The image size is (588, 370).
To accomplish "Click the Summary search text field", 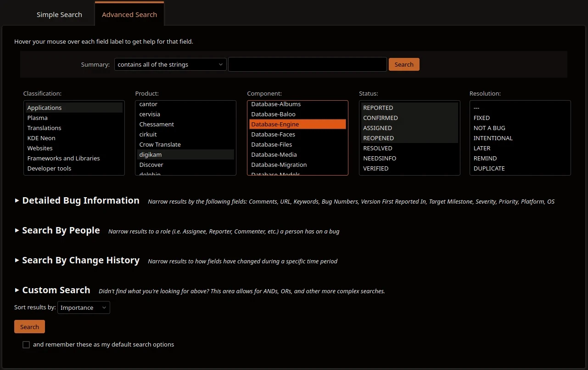I will point(307,64).
